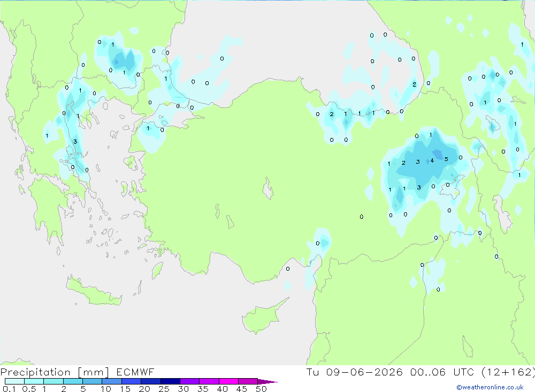Click the '15' legend scale label

point(125,389)
